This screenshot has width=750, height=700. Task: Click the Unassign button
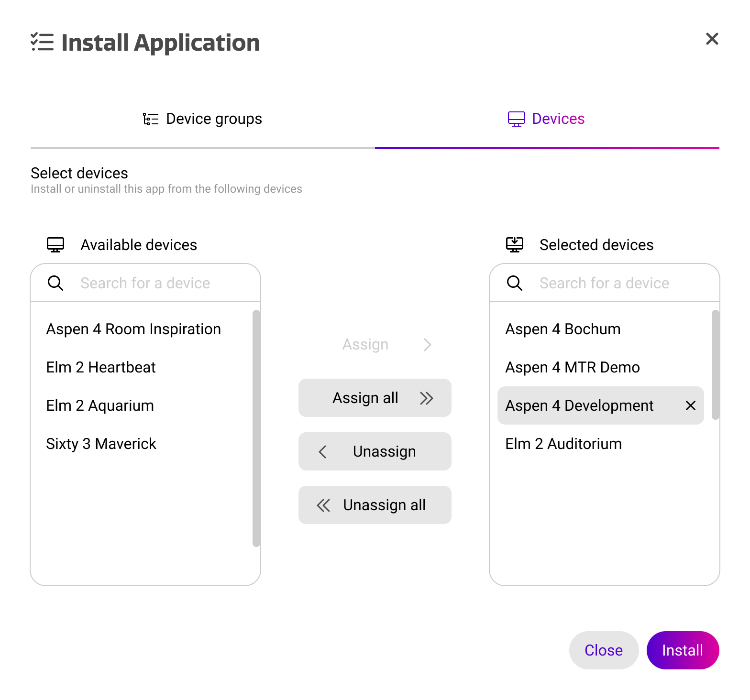[x=375, y=451]
